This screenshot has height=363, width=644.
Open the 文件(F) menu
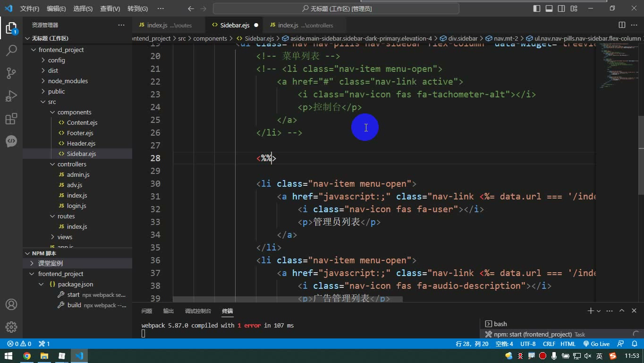coord(29,9)
